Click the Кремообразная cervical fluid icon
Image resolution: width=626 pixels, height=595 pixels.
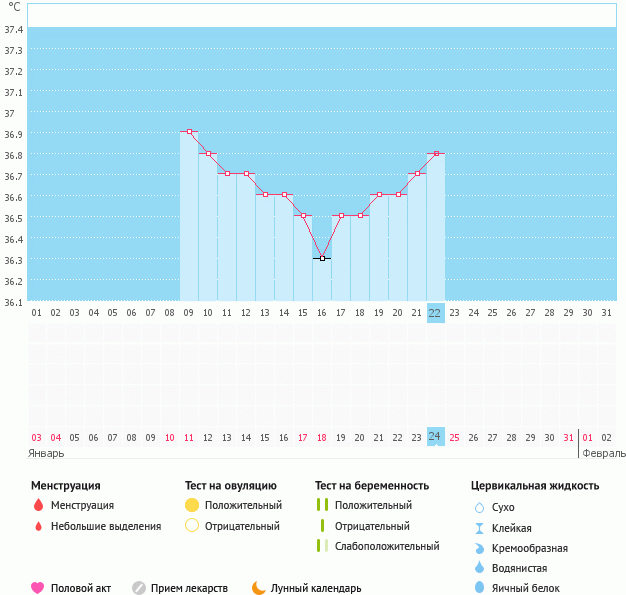pos(479,548)
